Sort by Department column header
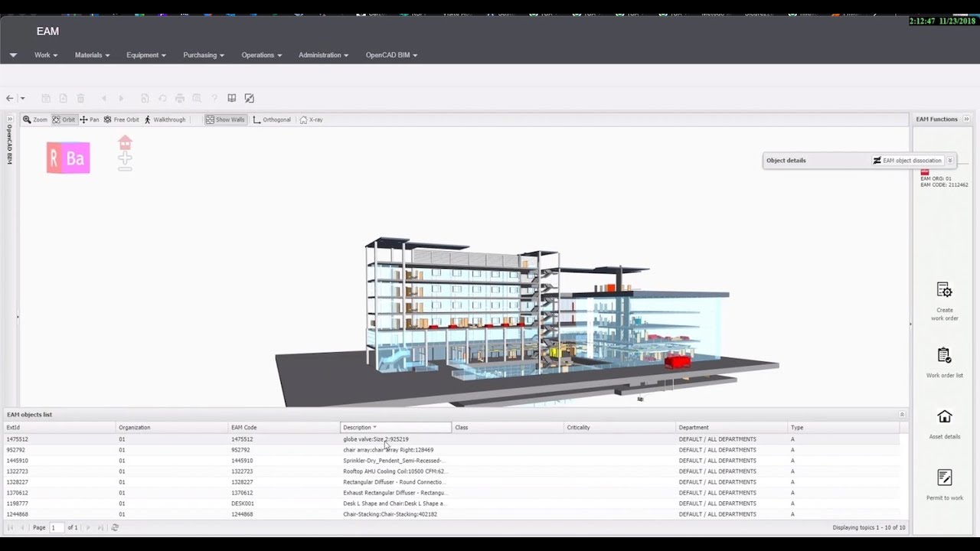 point(731,428)
